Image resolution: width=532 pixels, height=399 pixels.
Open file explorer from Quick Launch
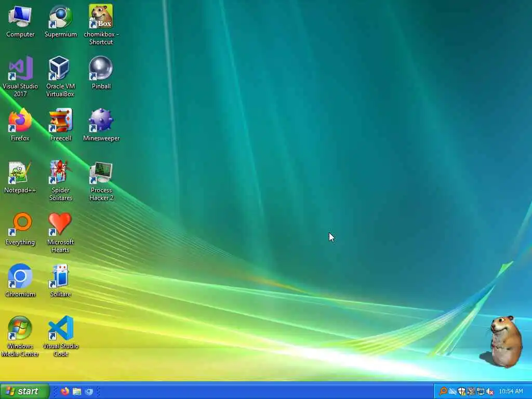pyautogui.click(x=77, y=391)
